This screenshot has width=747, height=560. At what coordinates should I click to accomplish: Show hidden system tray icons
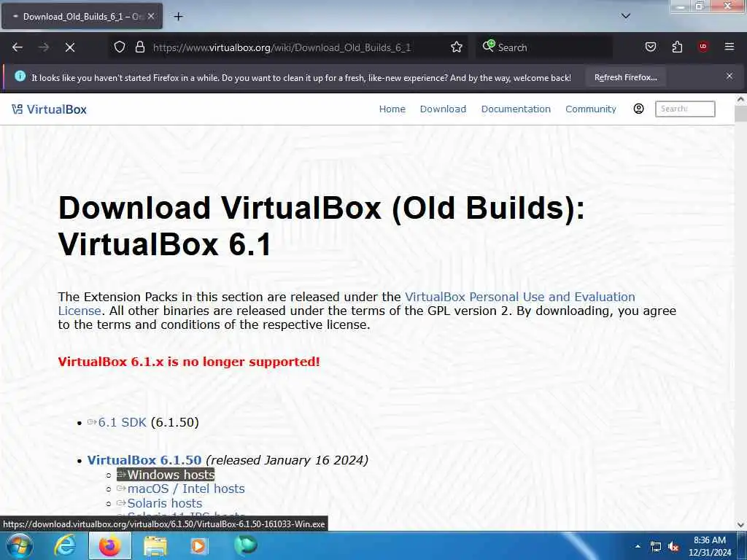coord(638,546)
